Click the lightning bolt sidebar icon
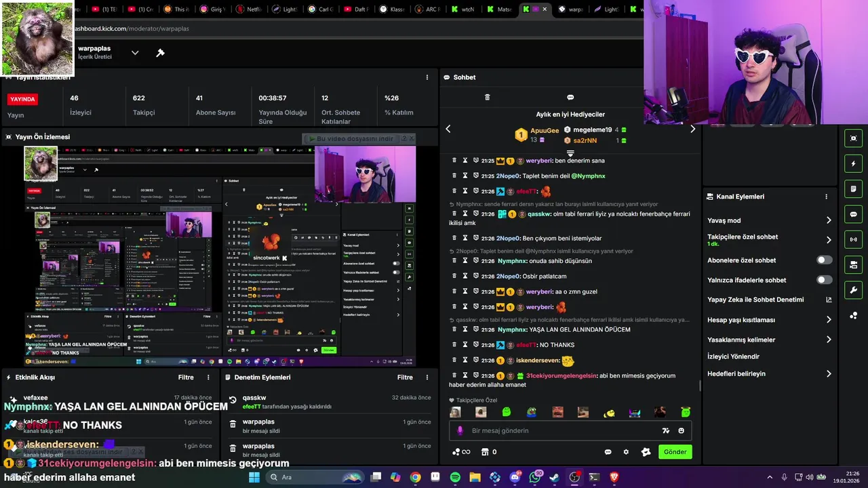This screenshot has width=868, height=488. click(853, 163)
